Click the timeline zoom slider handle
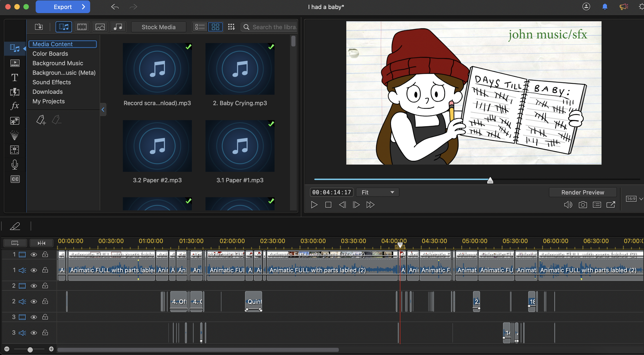 tap(30, 349)
